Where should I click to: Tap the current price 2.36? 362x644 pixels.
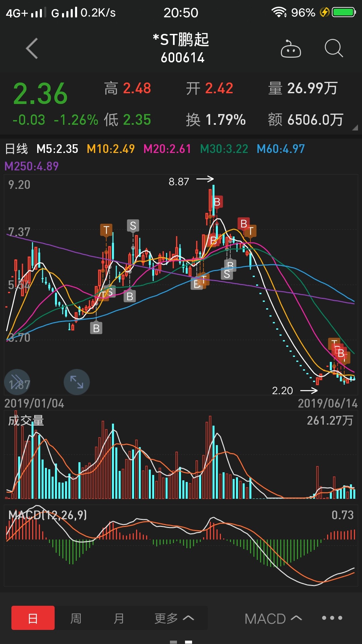pos(40,94)
